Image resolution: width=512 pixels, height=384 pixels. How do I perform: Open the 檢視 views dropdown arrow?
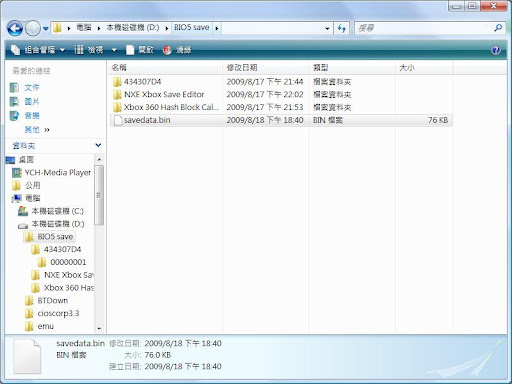pos(114,50)
